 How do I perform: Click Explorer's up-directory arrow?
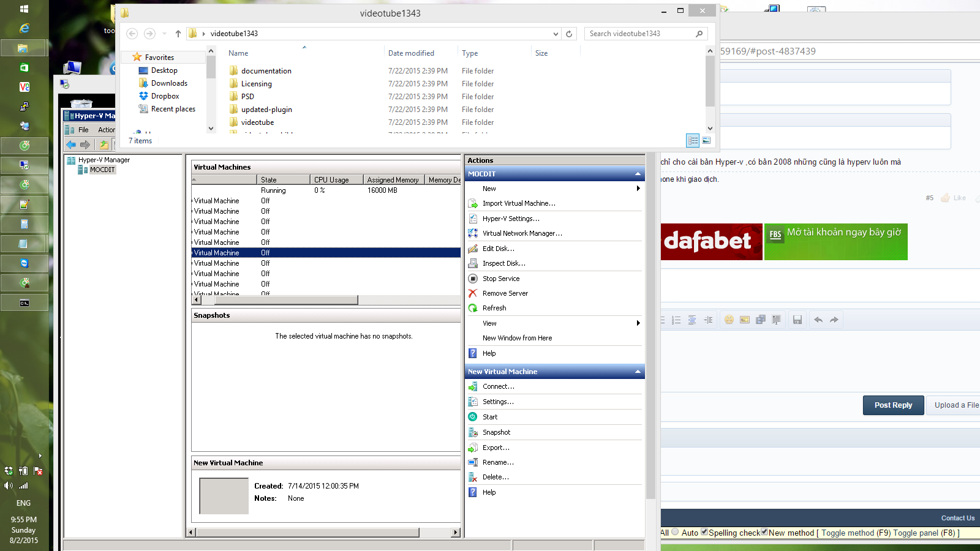click(x=178, y=34)
